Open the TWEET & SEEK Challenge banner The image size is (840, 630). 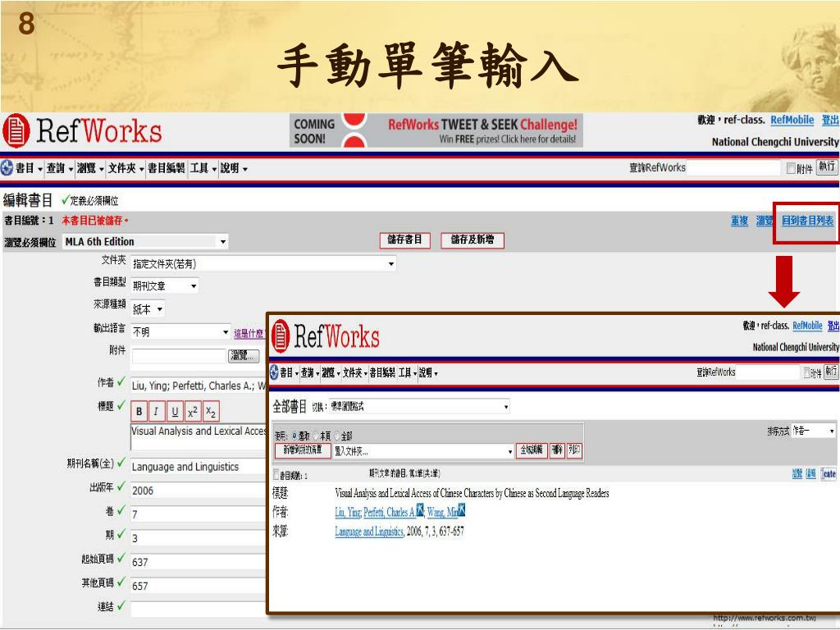(436, 130)
